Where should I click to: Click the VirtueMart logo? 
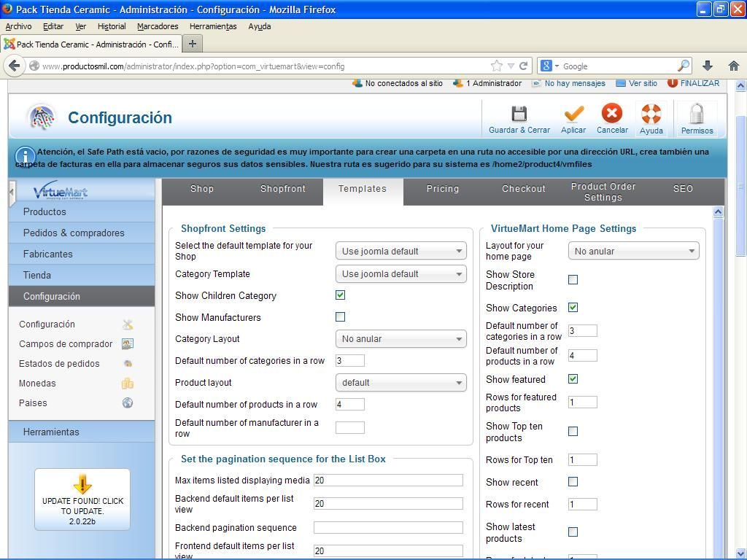[61, 190]
